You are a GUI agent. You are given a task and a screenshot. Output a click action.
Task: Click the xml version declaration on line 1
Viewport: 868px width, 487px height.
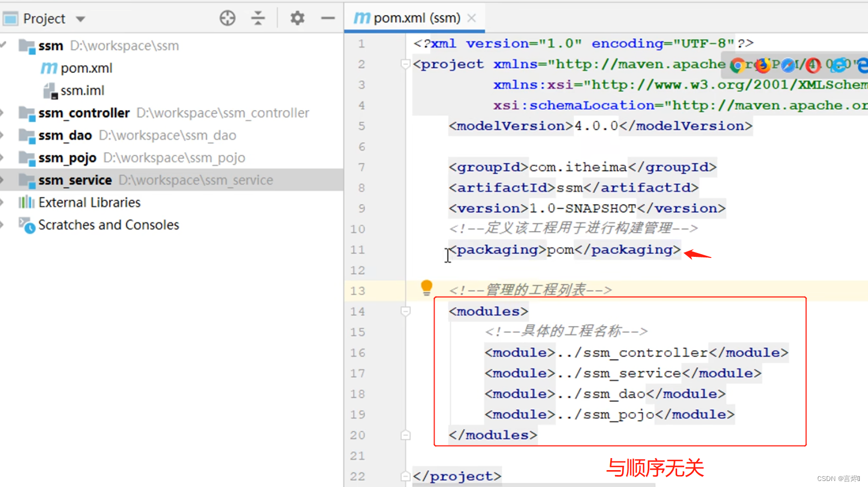tap(583, 44)
